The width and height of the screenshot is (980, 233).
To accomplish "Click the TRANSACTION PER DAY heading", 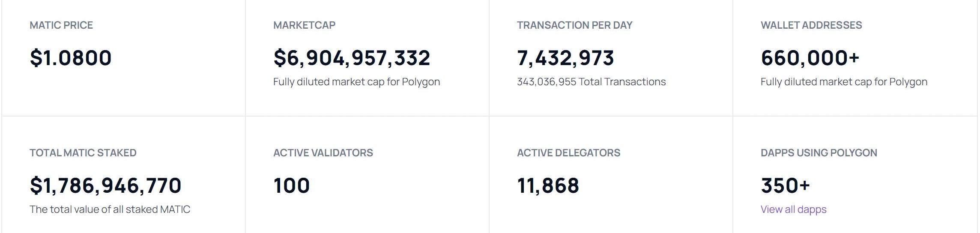I will pyautogui.click(x=574, y=25).
